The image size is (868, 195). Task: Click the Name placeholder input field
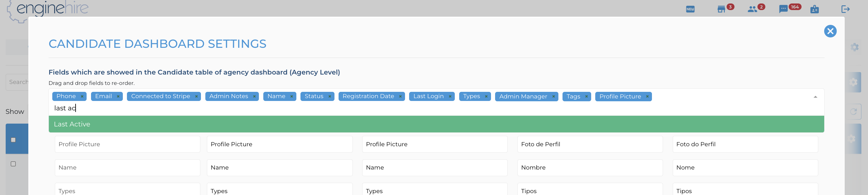tap(127, 167)
